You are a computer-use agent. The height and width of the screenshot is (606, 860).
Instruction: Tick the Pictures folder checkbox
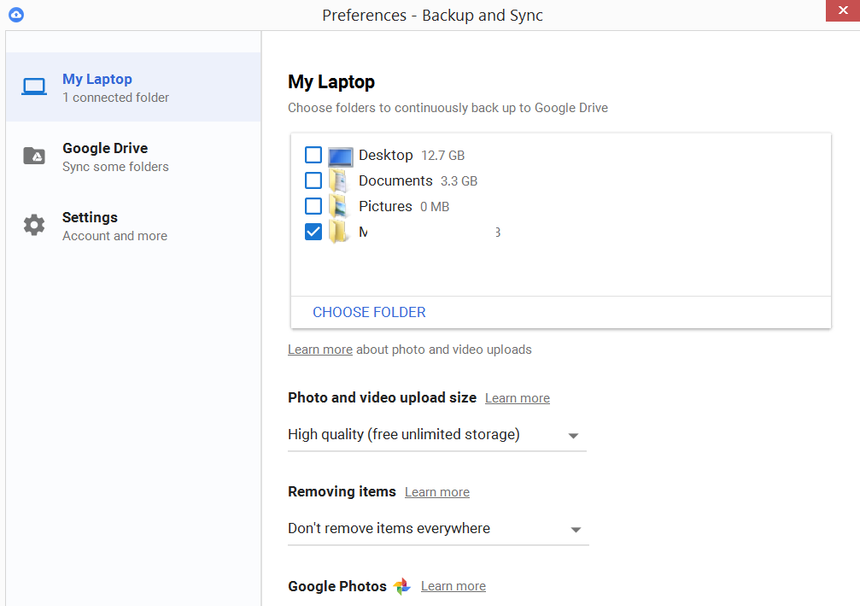pyautogui.click(x=313, y=206)
